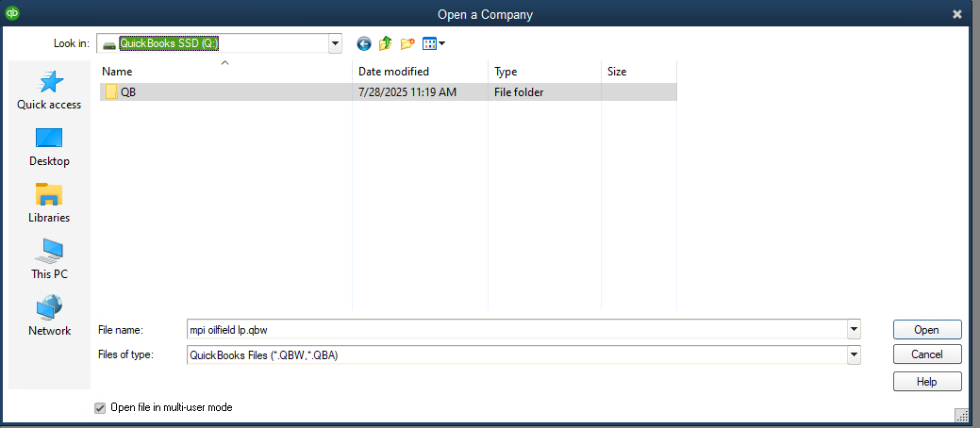Click the QuickBooks SSD (Q:) drive text
This screenshot has height=428, width=980.
click(169, 43)
